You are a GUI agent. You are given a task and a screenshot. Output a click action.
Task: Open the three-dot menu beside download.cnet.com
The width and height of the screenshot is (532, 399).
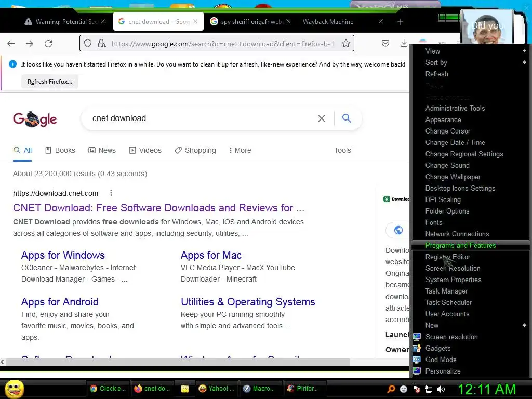[111, 193]
